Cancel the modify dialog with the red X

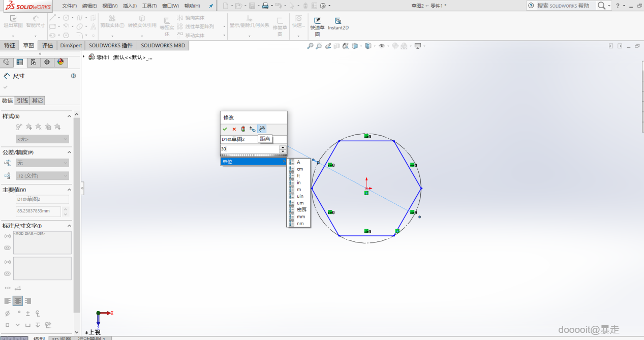(x=234, y=129)
